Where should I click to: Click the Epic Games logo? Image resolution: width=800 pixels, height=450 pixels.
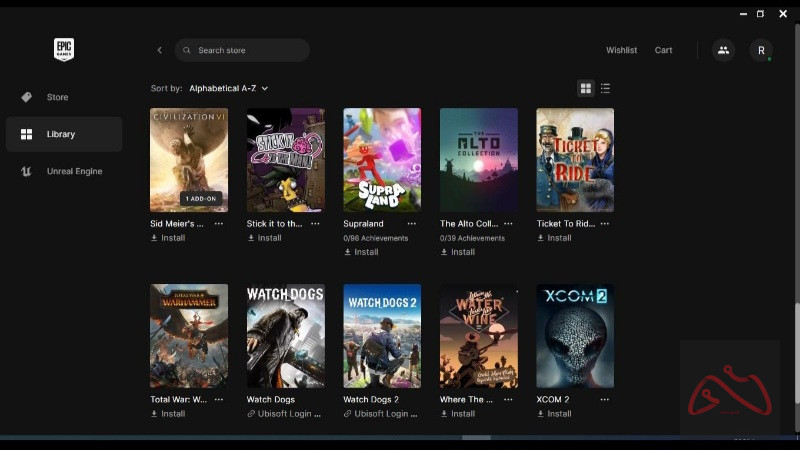point(64,50)
